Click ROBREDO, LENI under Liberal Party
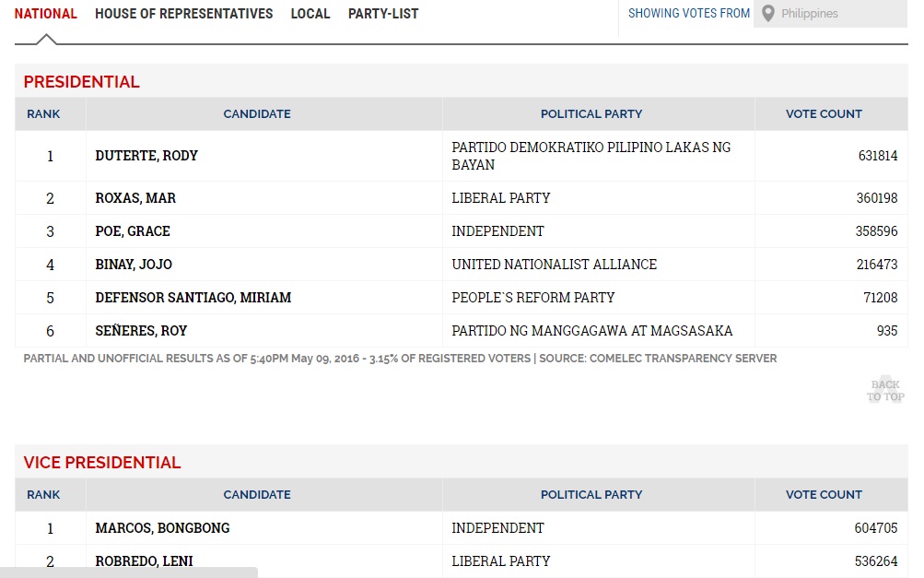924x578 pixels. pyautogui.click(x=142, y=560)
